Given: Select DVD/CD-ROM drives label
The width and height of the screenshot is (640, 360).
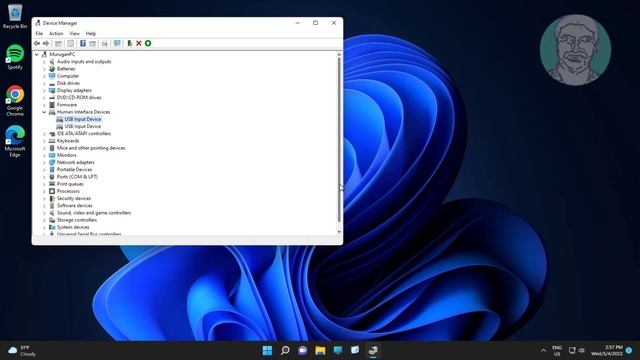Looking at the screenshot, I should click(x=79, y=98).
